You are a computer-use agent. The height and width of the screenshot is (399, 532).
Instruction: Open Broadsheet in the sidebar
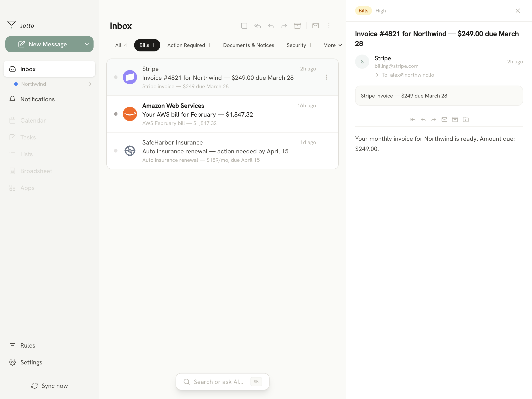[36, 171]
